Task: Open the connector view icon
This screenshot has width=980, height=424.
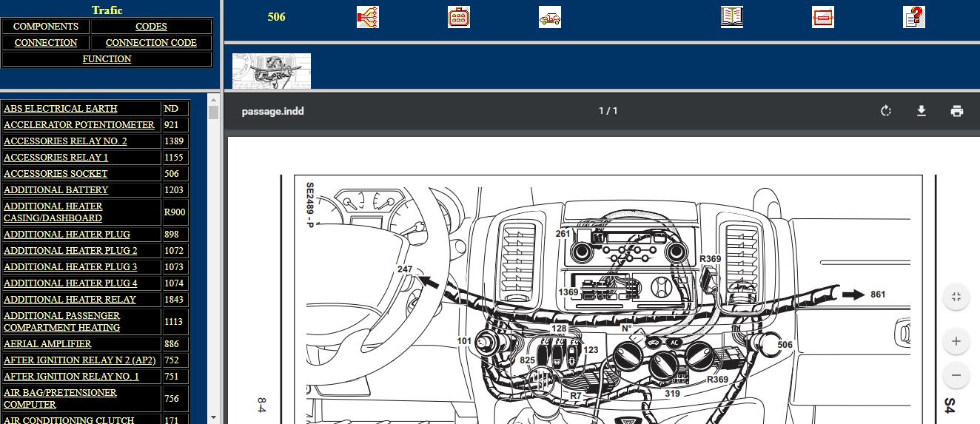Action: pos(459,17)
